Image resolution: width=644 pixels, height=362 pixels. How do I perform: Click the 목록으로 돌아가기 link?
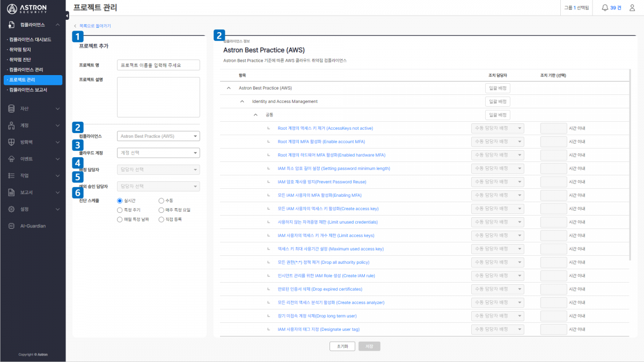click(95, 26)
